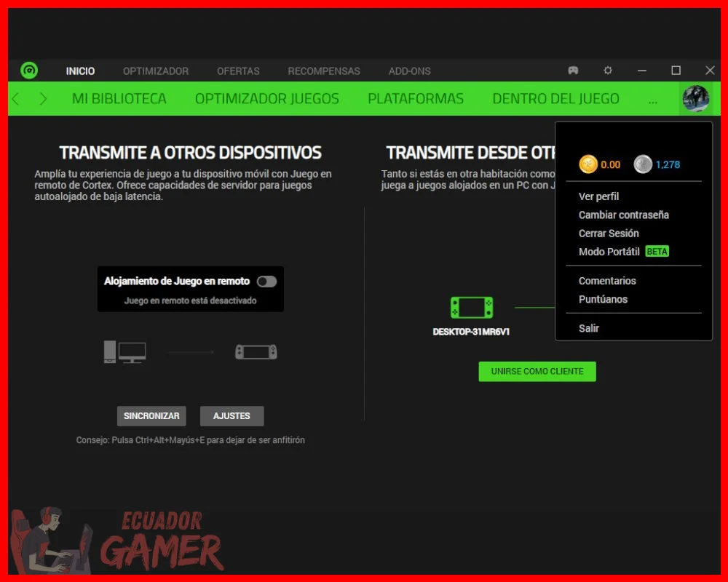Click the gold coin icon

587,164
